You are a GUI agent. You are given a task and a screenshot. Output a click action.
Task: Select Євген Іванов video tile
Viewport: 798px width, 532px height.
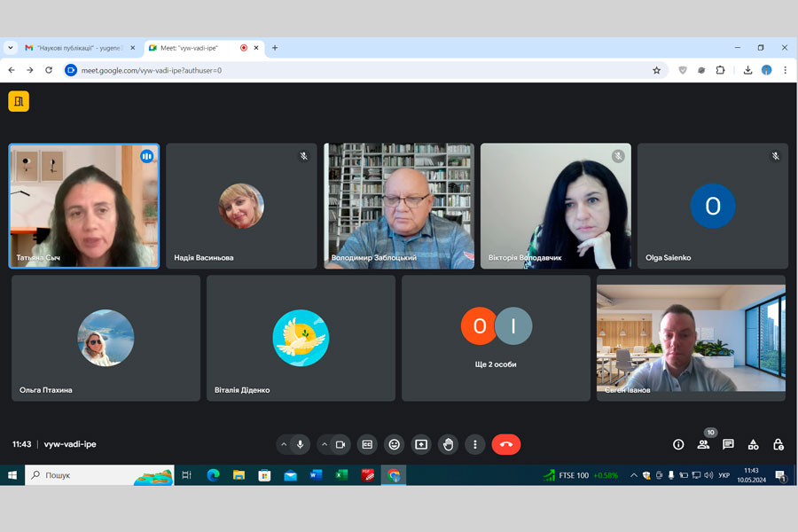click(691, 338)
